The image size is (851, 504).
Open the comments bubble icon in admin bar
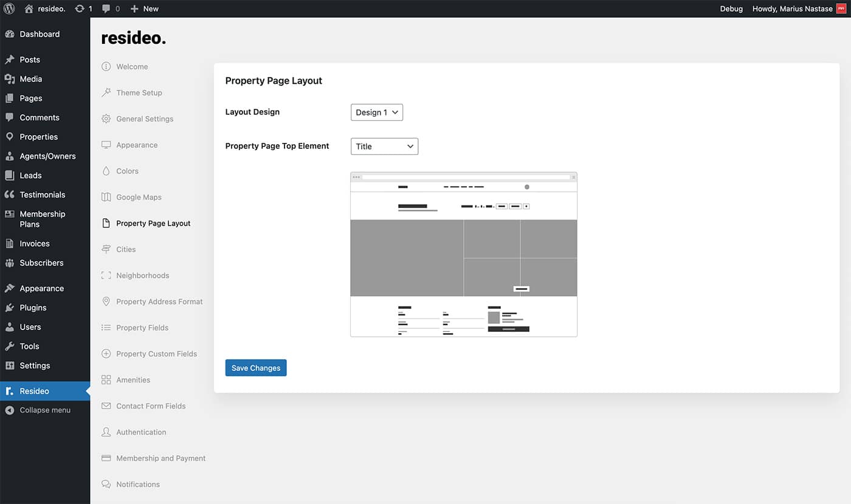coord(106,9)
